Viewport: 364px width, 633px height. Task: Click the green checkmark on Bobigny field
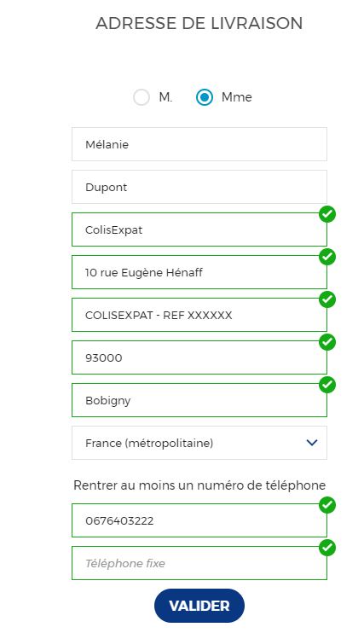click(327, 385)
